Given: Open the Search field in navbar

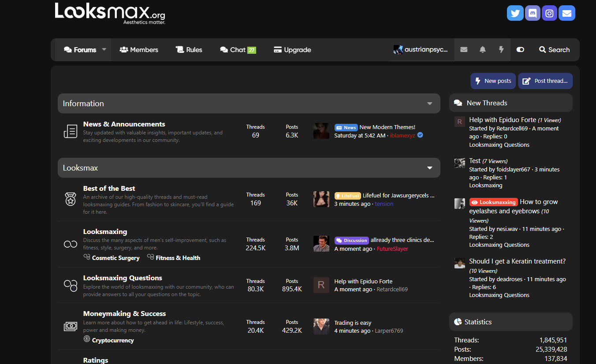Looking at the screenshot, I should (555, 50).
